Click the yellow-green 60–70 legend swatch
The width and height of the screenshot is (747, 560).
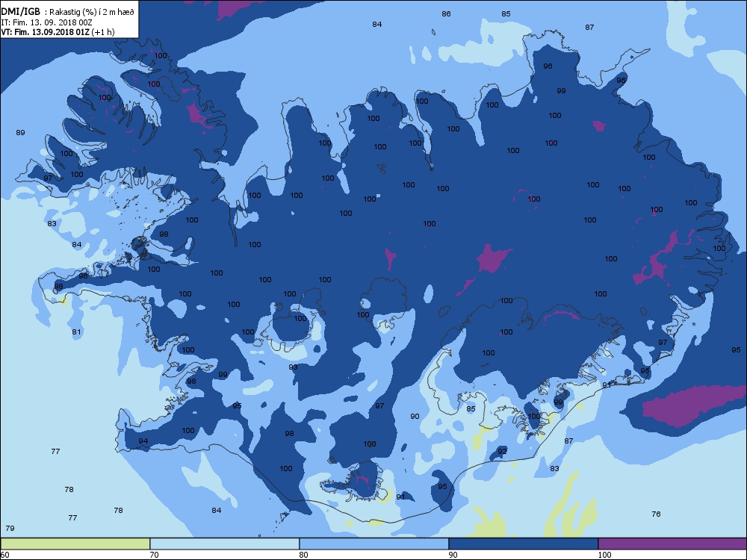75,544
